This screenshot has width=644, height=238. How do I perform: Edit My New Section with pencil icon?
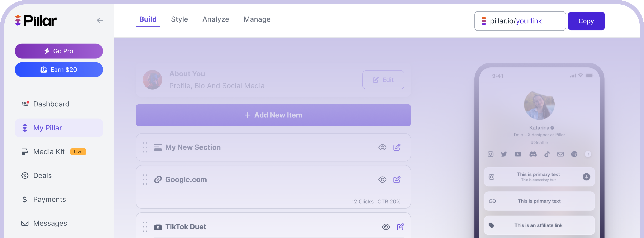[397, 147]
